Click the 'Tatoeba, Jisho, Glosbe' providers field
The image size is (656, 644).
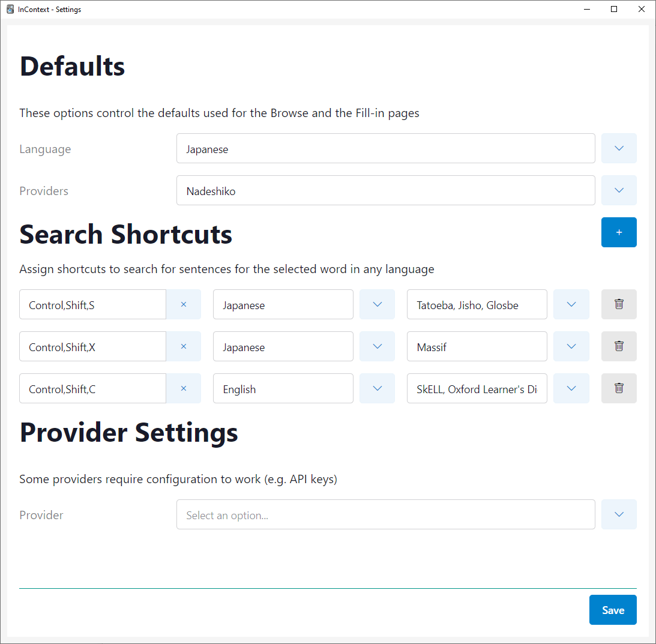click(x=477, y=304)
